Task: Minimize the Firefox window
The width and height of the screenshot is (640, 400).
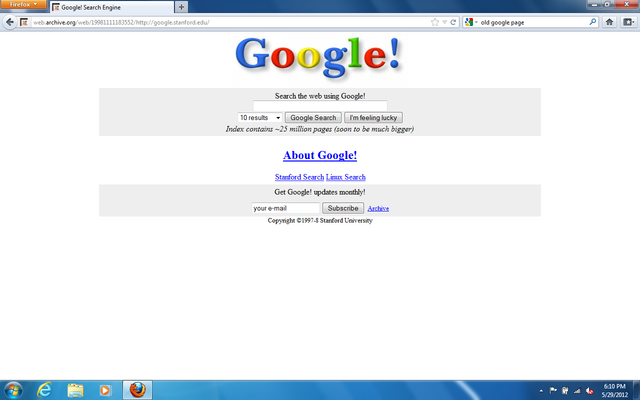Action: [x=594, y=4]
